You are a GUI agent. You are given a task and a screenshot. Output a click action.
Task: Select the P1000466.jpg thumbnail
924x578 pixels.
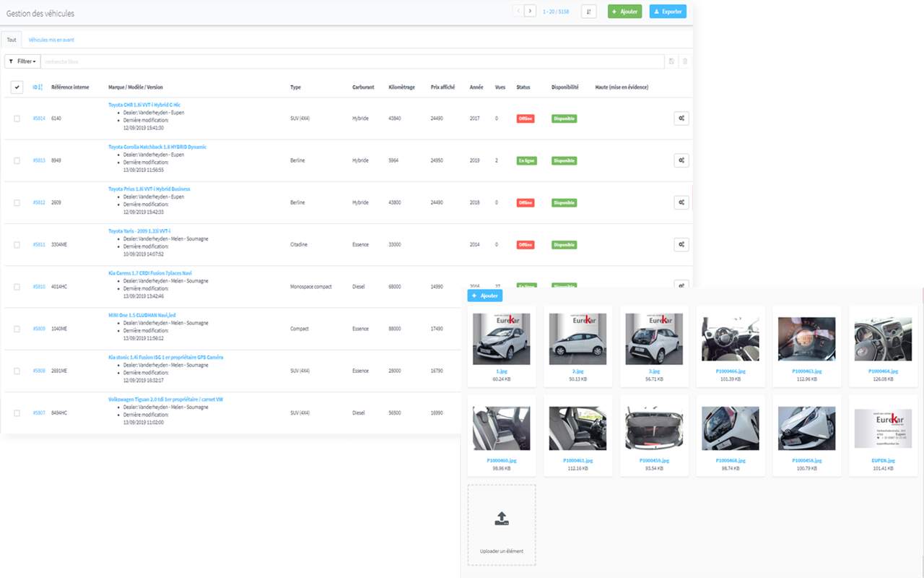point(731,339)
